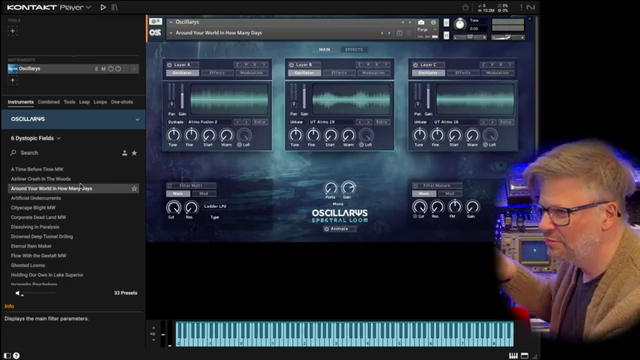Open Layer B UT Atmo 19 sample dropdown
The width and height of the screenshot is (640, 360).
331,122
